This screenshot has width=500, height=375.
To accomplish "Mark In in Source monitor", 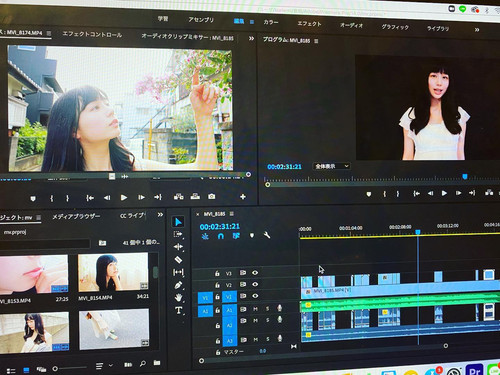I will 51,198.
